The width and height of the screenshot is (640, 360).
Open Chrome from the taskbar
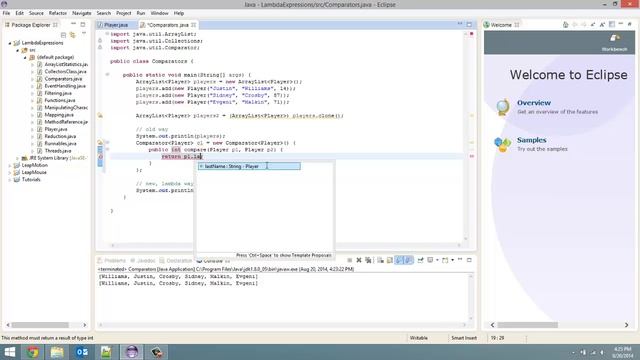point(33,352)
